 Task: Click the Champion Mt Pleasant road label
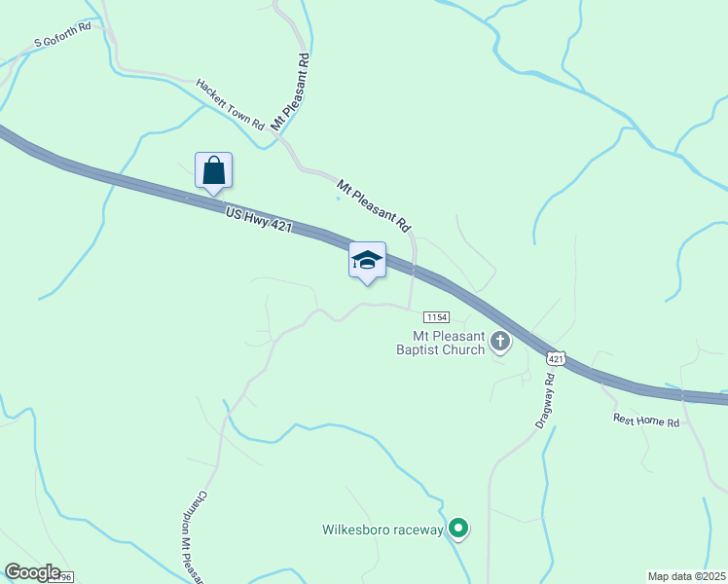pyautogui.click(x=194, y=536)
